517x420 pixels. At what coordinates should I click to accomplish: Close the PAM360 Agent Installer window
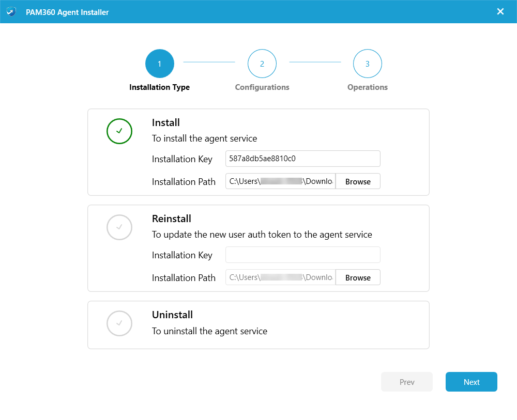500,11
